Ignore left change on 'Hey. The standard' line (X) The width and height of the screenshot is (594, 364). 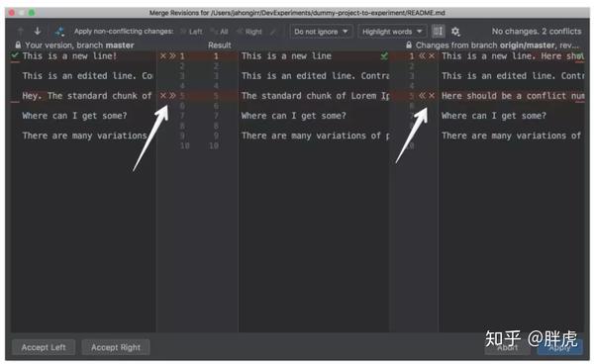pos(163,95)
